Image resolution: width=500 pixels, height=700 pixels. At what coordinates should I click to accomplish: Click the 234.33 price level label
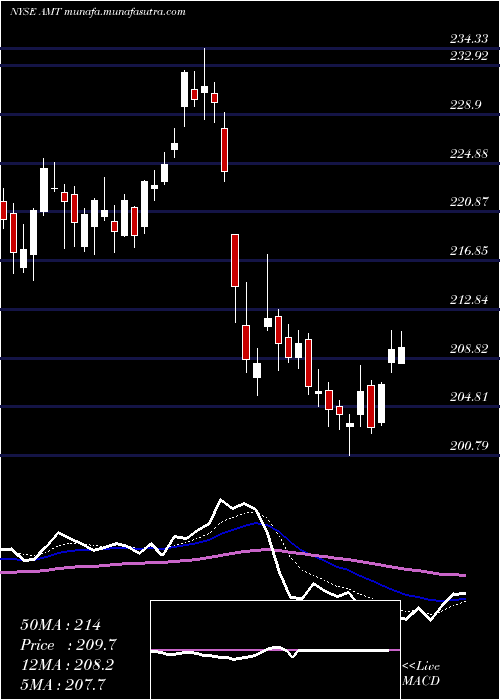tap(469, 39)
